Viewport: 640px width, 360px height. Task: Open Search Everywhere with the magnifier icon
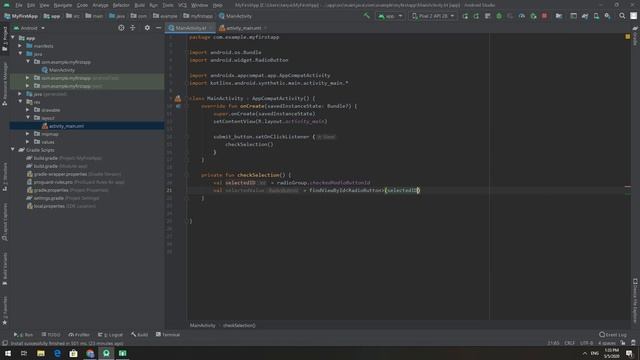[x=622, y=16]
